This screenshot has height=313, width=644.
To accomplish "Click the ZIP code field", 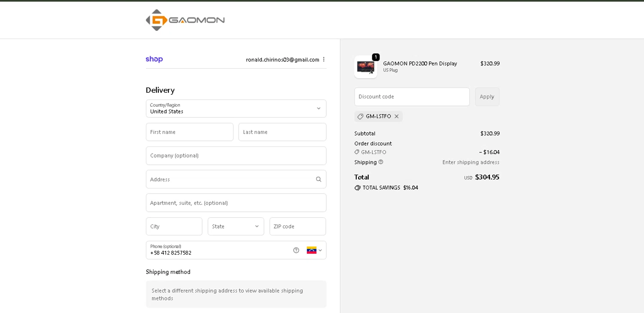I will click(x=298, y=226).
